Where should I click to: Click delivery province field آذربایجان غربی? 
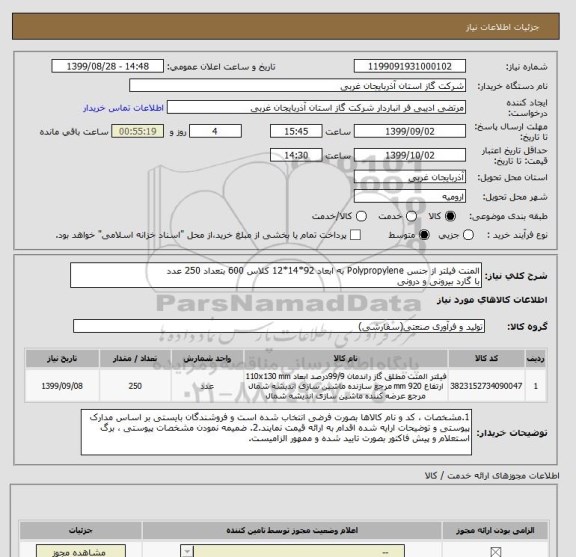coord(410,177)
